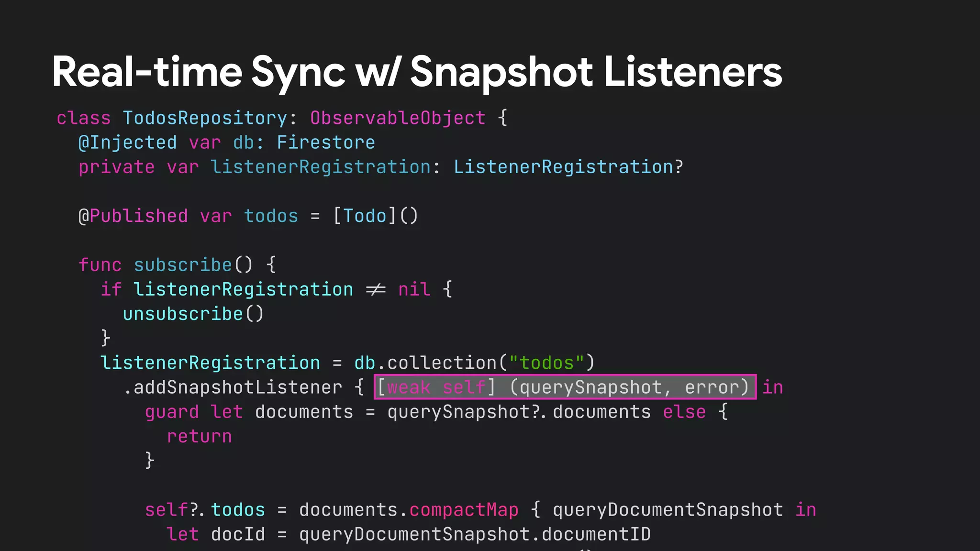Viewport: 980px width, 551px height.
Task: Click 'querySnapshot?.documents' expression
Action: [x=519, y=412]
